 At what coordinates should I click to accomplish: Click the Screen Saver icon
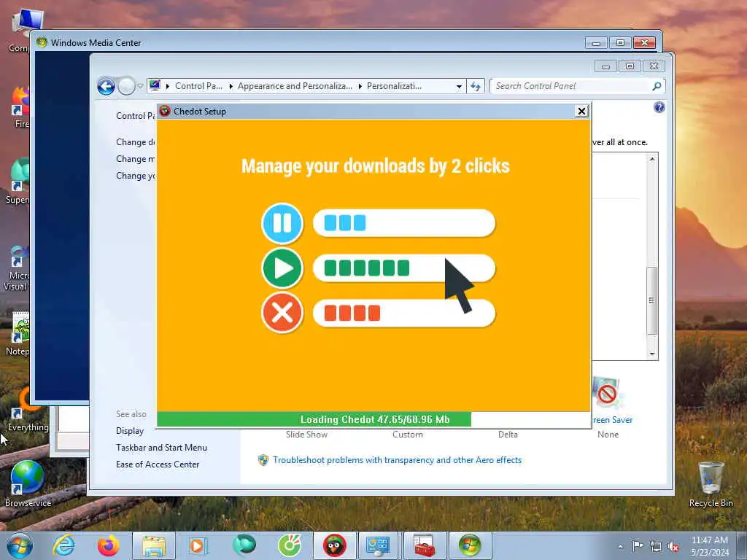coord(607,393)
